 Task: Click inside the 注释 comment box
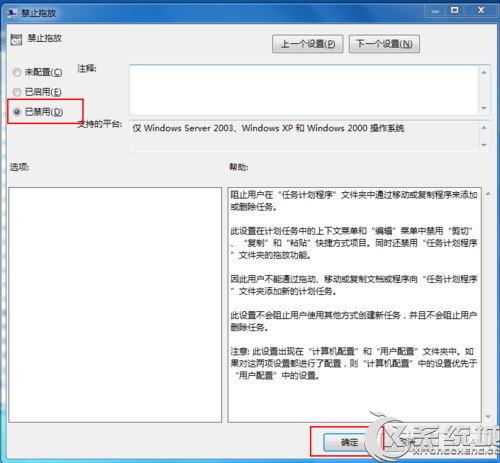point(304,90)
